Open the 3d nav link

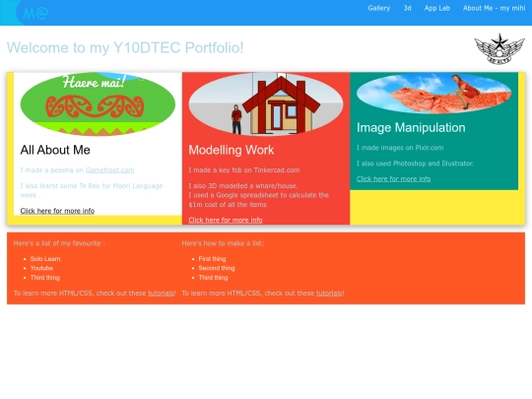407,8
